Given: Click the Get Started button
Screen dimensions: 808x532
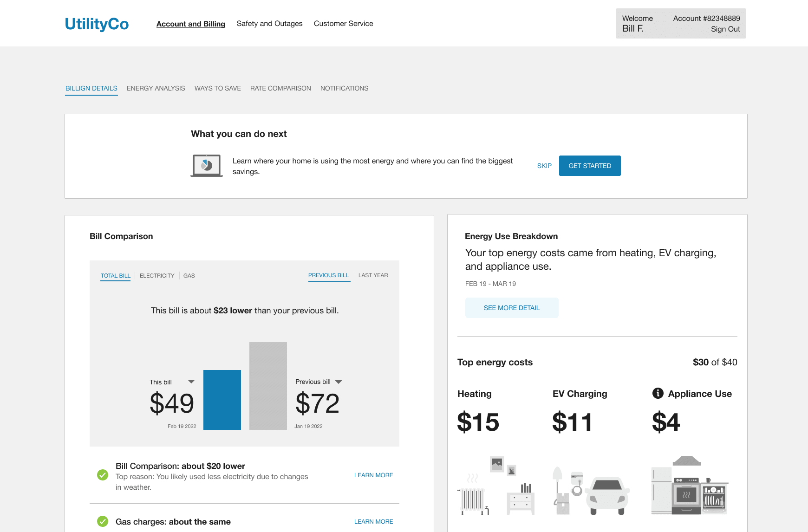Looking at the screenshot, I should 590,166.
